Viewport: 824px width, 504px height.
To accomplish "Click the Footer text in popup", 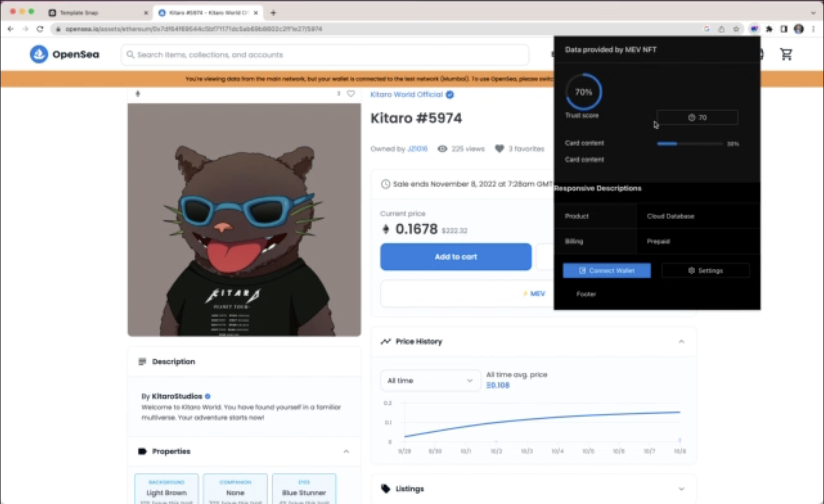I will pos(586,294).
